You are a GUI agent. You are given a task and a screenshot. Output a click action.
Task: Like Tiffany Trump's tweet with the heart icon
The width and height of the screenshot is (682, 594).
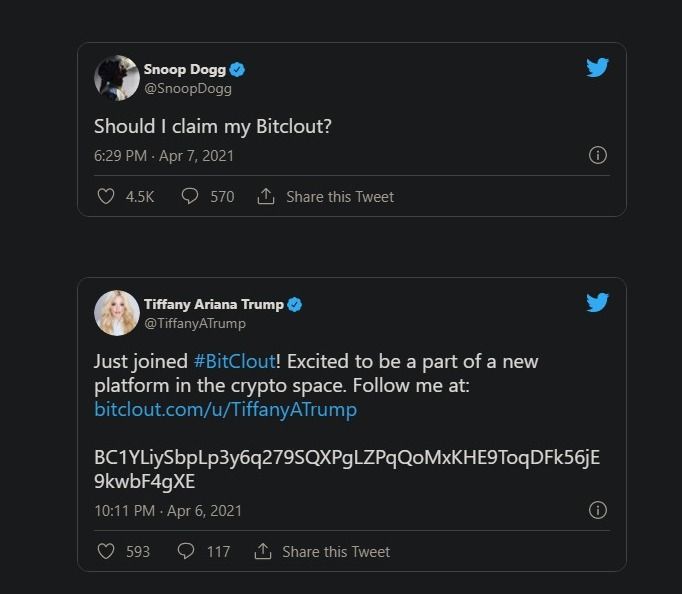click(x=105, y=551)
